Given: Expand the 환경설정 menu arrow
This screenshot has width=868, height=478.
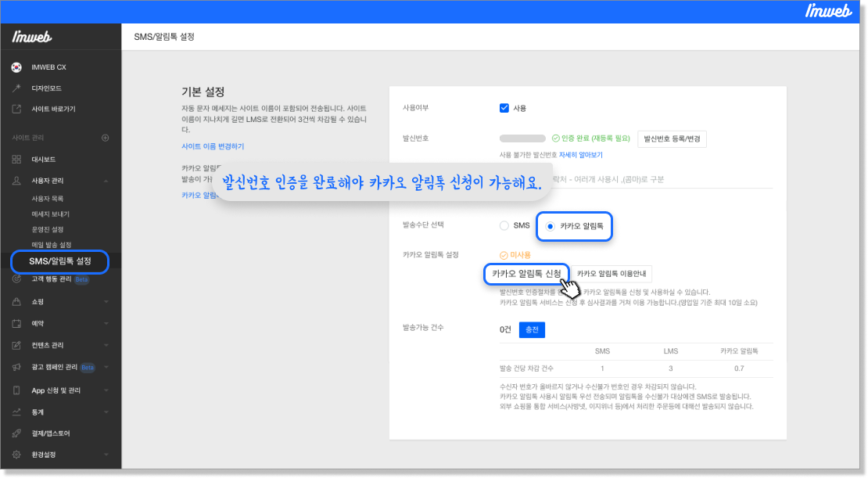Looking at the screenshot, I should 106,455.
